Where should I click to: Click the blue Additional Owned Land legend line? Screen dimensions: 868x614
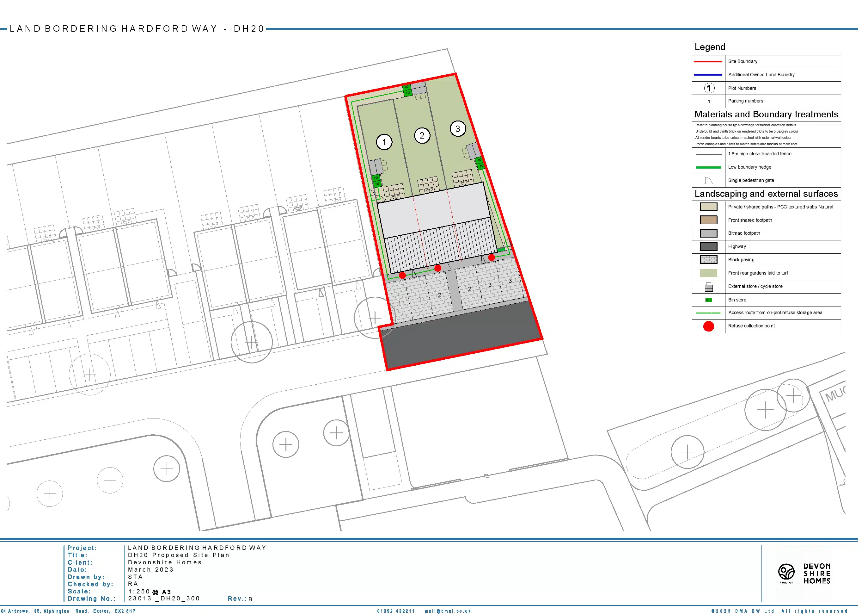coord(708,75)
